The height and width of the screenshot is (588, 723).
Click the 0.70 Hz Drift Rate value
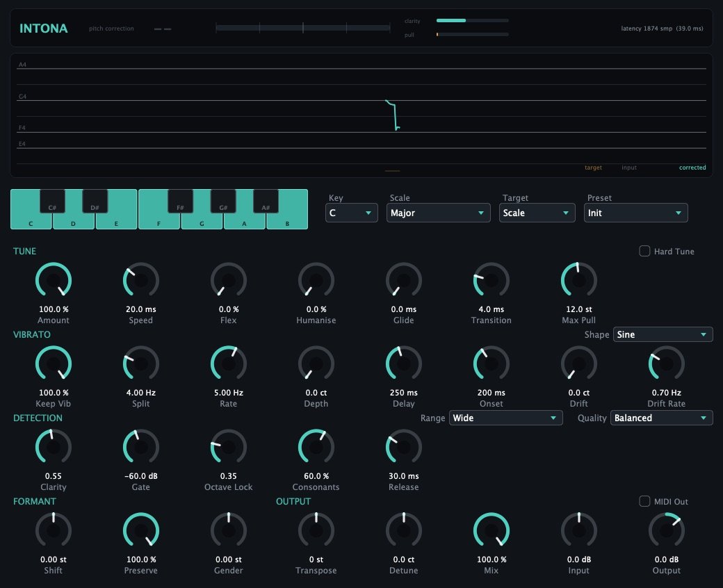[666, 393]
